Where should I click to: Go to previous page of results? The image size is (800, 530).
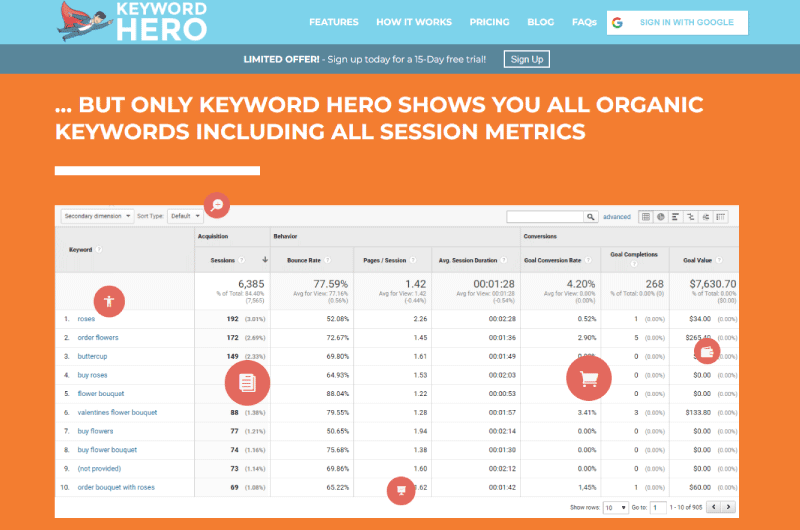(714, 507)
